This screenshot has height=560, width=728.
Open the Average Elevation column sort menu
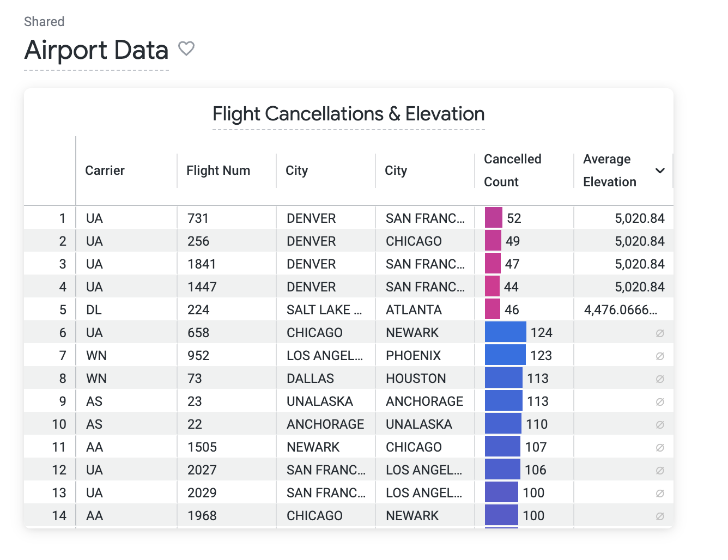[x=660, y=171]
